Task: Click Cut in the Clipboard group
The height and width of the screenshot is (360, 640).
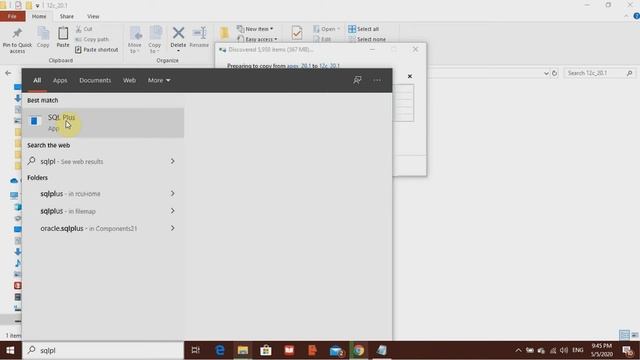Action: (x=84, y=29)
